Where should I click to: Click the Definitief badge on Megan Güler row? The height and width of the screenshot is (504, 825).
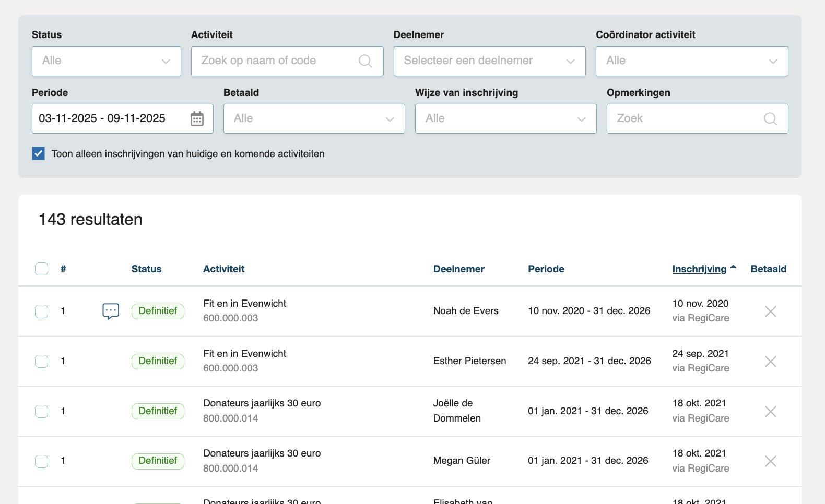pos(158,461)
